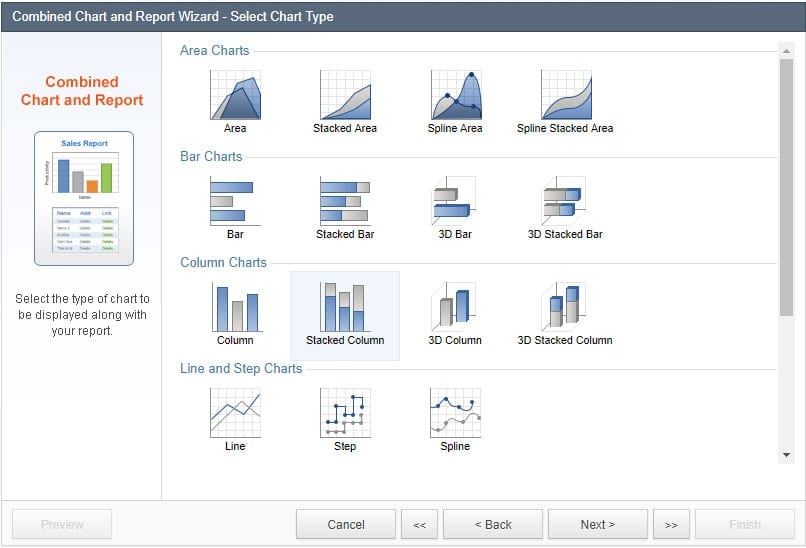This screenshot has height=548, width=806.
Task: Select the Area chart icon
Action: [x=235, y=96]
